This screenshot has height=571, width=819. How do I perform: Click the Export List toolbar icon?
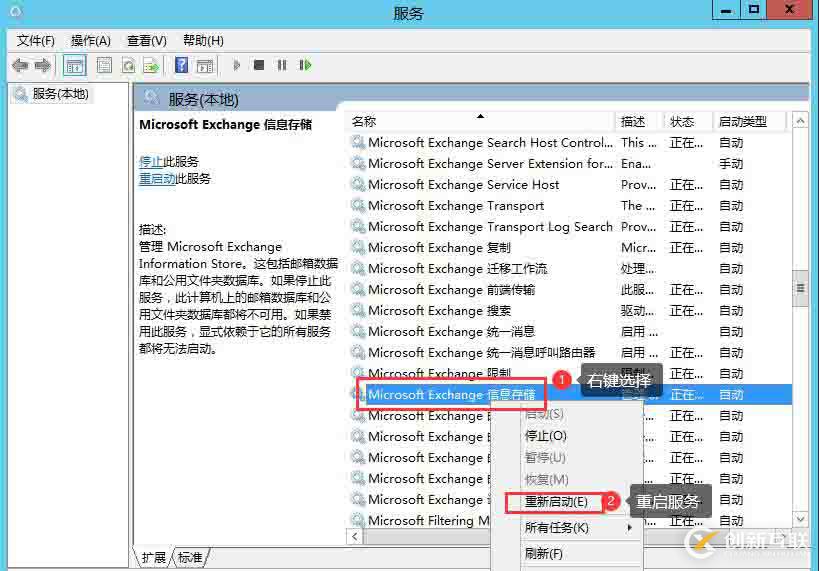[151, 65]
